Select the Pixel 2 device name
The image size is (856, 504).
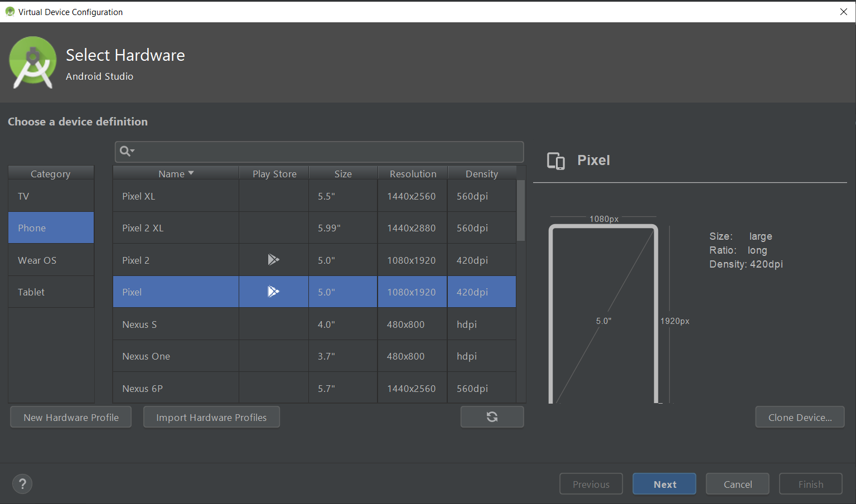[x=136, y=260]
